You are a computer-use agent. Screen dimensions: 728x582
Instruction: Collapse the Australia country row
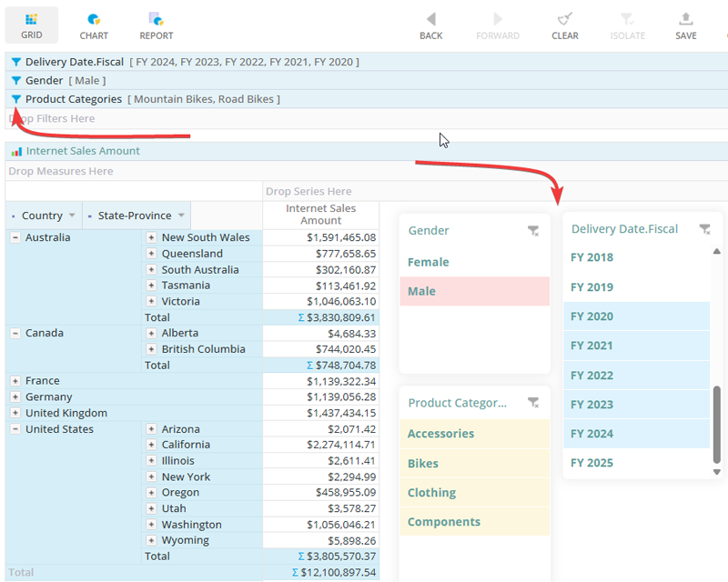click(x=15, y=237)
